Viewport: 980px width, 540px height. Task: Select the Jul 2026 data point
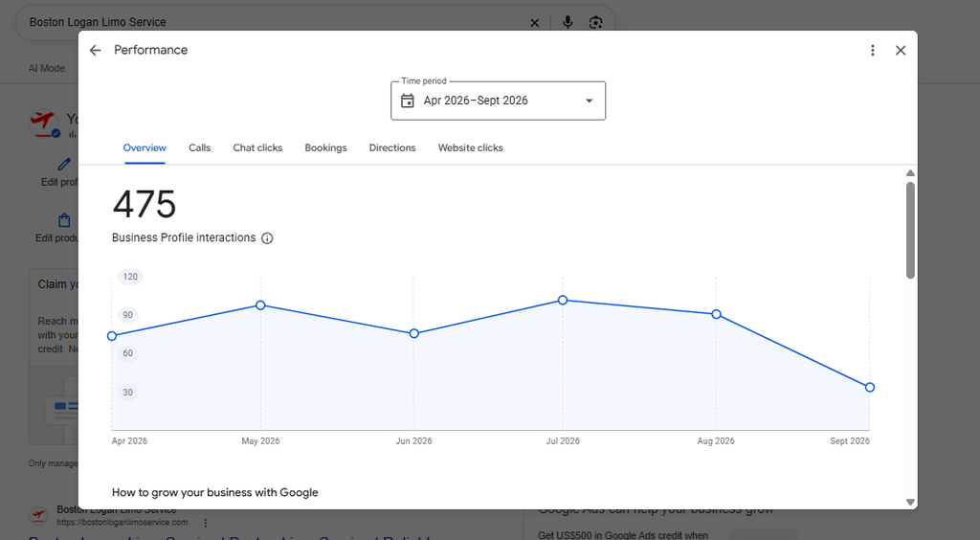pos(563,301)
